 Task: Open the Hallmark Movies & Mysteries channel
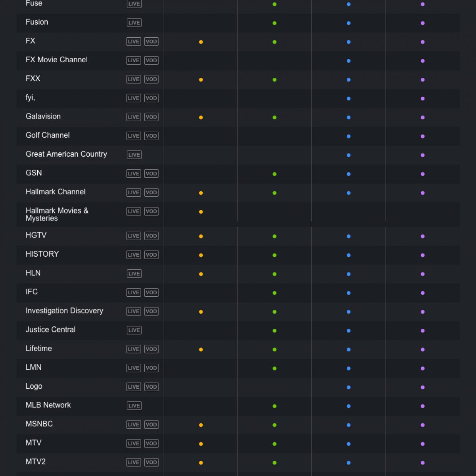[x=57, y=214]
